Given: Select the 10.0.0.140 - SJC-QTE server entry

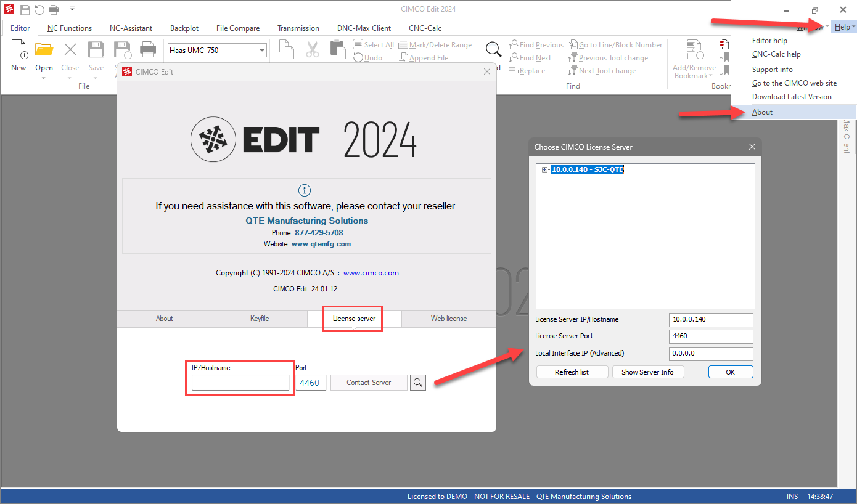Looking at the screenshot, I should 588,169.
